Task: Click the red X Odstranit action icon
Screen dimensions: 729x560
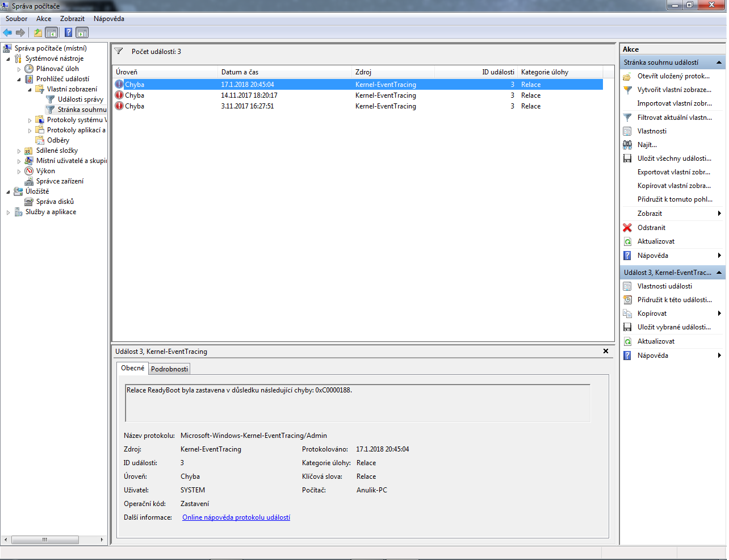Action: (x=627, y=228)
